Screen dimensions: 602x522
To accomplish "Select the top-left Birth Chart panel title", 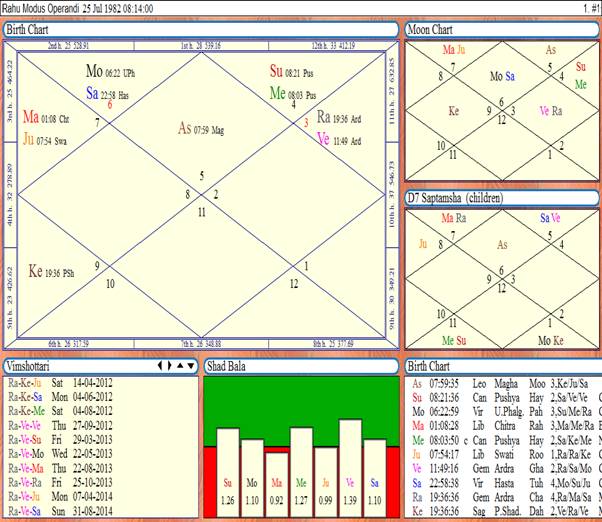I will [31, 30].
